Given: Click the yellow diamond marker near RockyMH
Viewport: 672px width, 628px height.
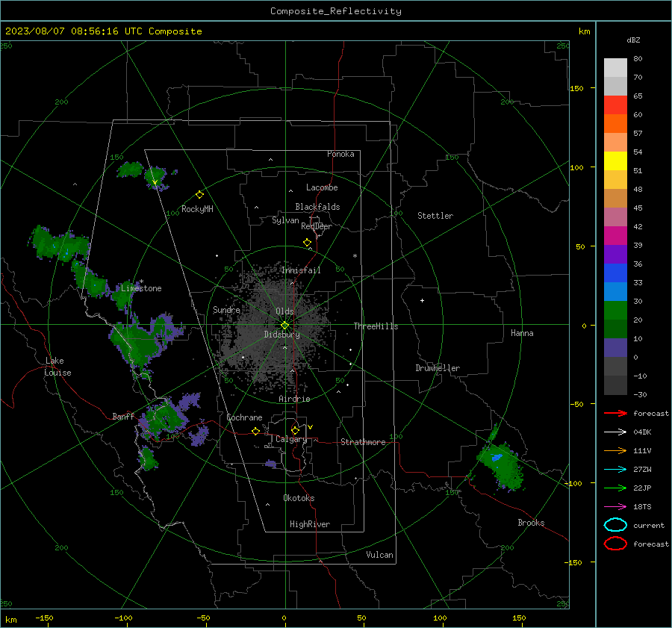Looking at the screenshot, I should coord(199,195).
